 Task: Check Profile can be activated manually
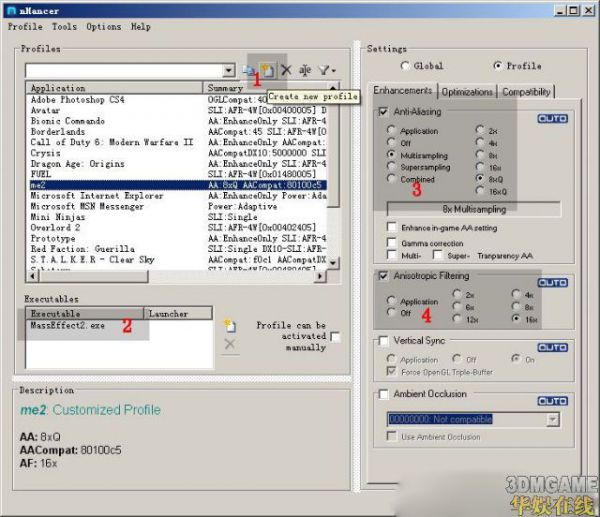[x=335, y=337]
